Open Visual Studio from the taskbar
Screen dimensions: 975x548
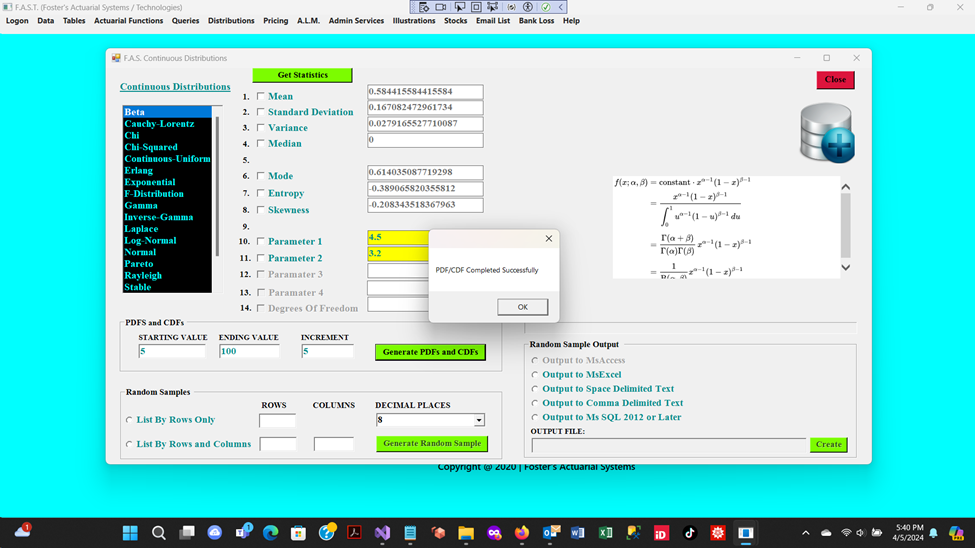tap(382, 534)
